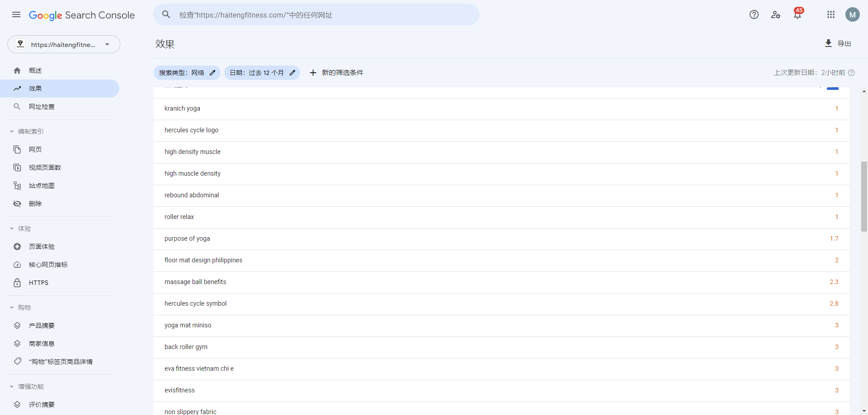Click the vertical scrollbar thumb
The width and height of the screenshot is (868, 415).
tap(864, 196)
